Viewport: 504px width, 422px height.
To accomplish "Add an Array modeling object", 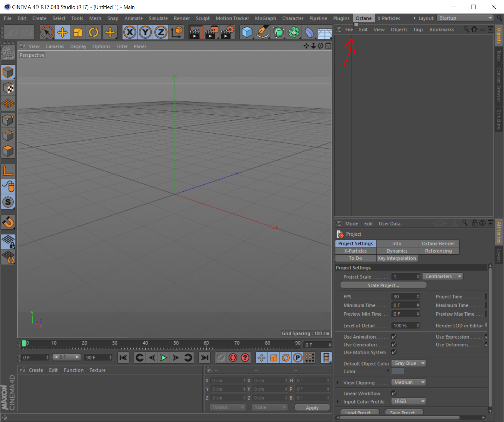I will [294, 32].
